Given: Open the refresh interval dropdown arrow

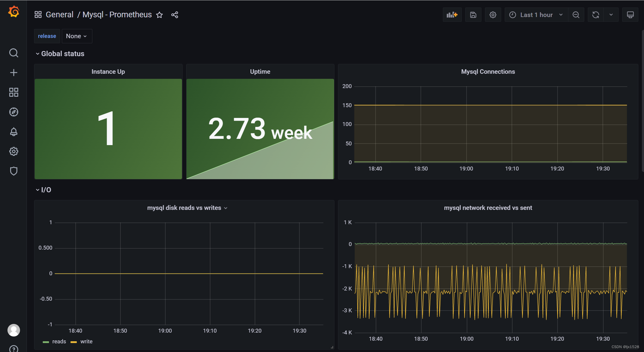Looking at the screenshot, I should [611, 15].
